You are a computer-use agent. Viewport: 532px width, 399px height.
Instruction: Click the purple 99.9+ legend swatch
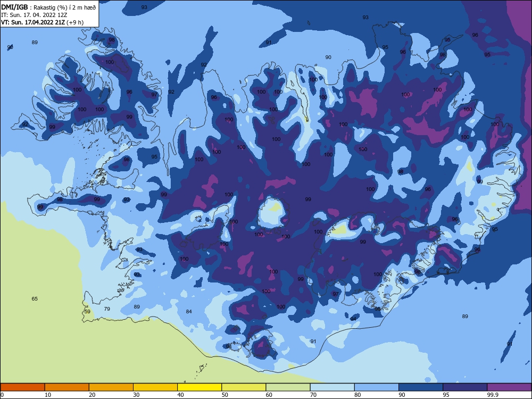(509, 387)
